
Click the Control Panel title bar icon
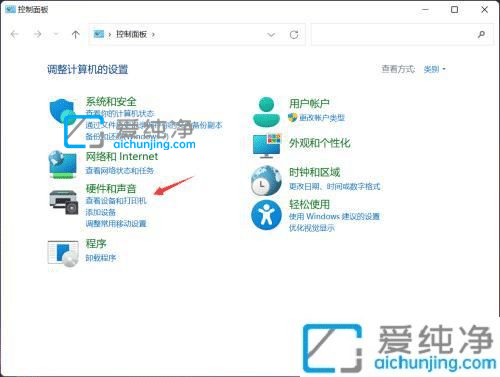tap(10, 9)
